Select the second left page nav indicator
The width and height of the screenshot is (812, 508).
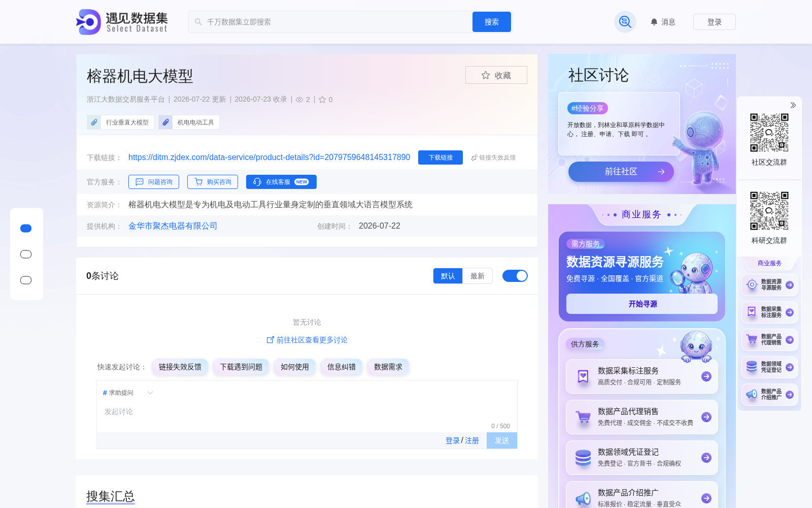pos(26,255)
